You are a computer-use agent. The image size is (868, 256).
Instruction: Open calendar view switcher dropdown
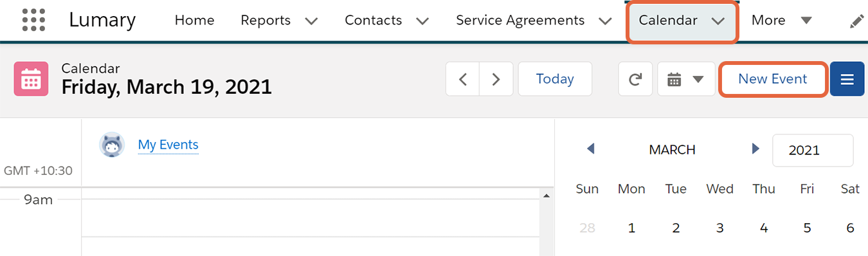[x=686, y=79]
